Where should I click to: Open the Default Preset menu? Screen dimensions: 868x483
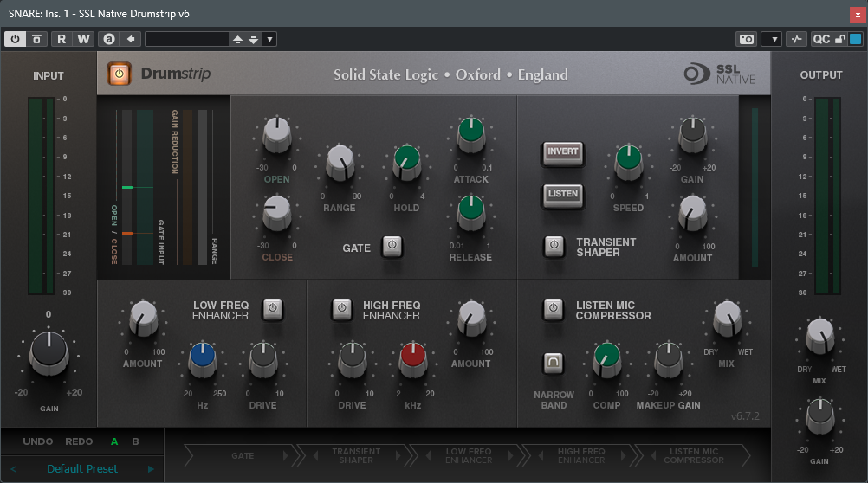click(82, 468)
